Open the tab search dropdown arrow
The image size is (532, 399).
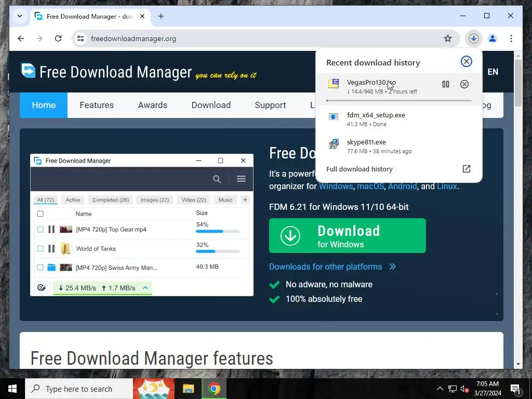pos(20,16)
